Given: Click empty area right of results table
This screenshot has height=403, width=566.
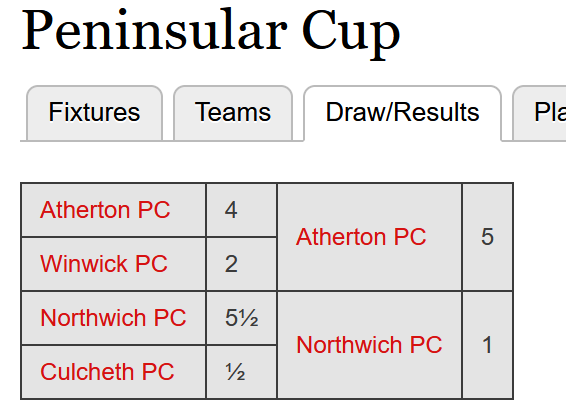Looking at the screenshot, I should pos(540,289).
